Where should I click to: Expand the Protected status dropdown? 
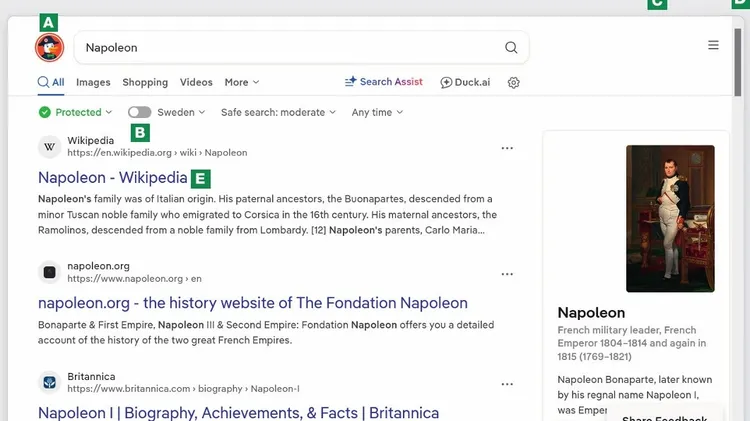tap(75, 112)
